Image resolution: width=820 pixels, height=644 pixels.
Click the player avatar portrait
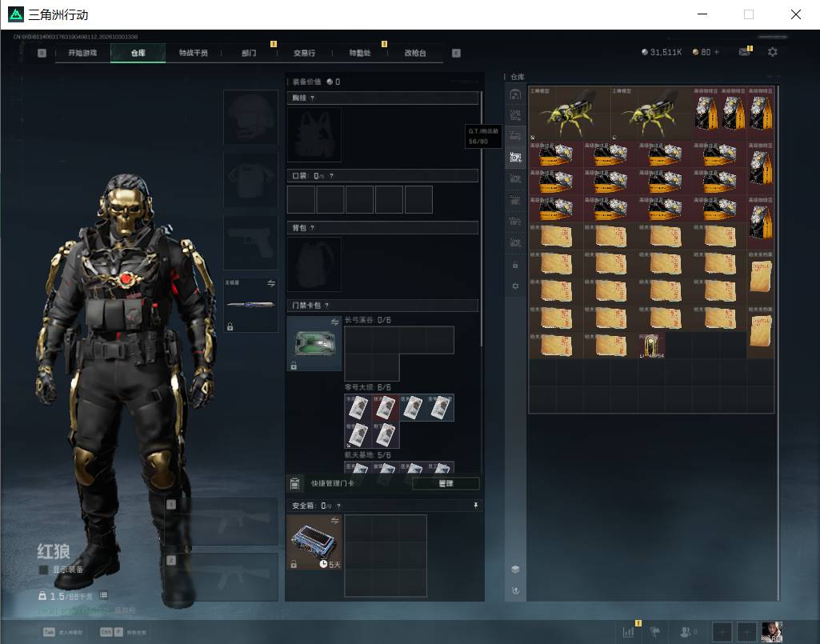click(x=772, y=631)
